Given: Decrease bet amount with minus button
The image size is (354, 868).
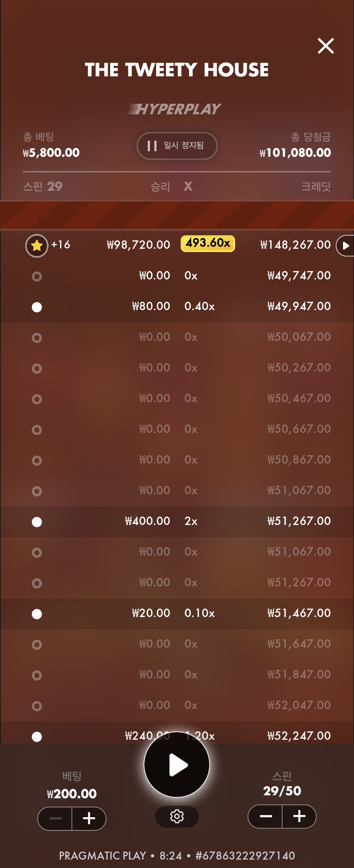Looking at the screenshot, I should coord(55,818).
